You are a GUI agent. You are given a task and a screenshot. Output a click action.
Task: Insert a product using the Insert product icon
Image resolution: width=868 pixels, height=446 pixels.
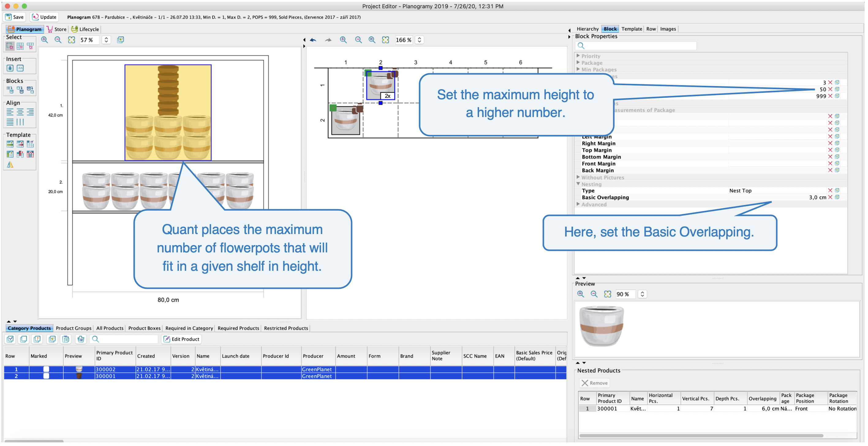10,68
